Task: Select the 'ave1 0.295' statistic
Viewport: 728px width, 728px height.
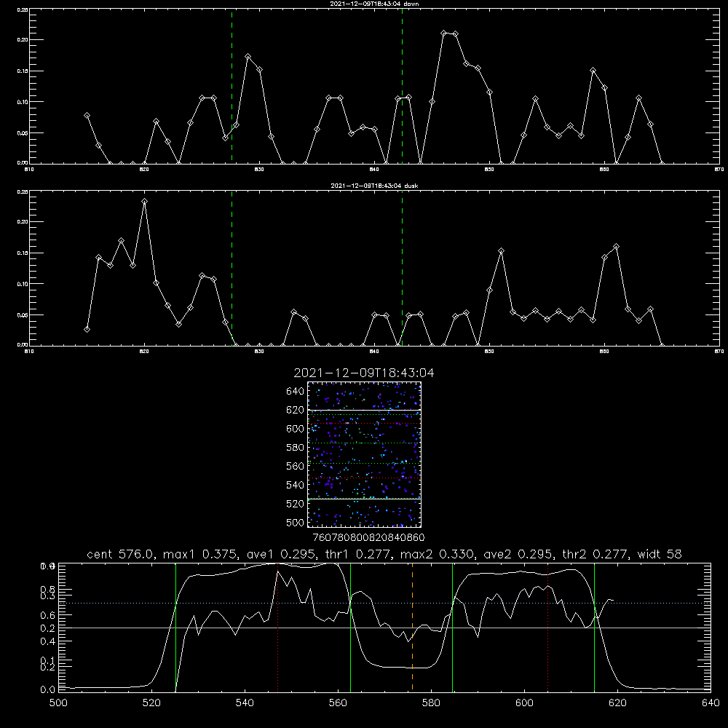Action: click(279, 554)
